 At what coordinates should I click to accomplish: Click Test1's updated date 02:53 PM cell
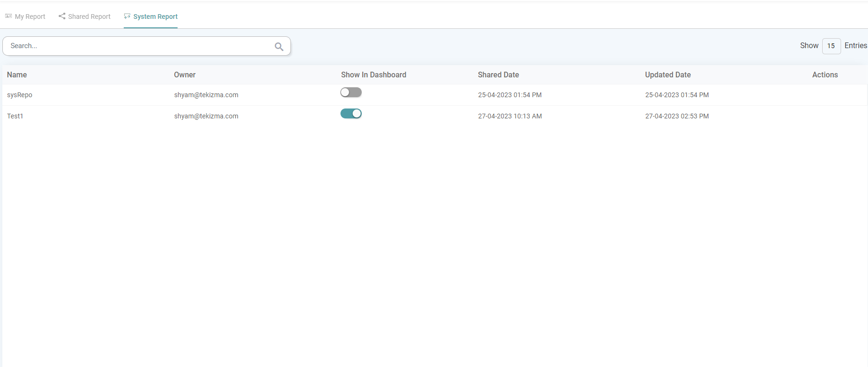click(x=677, y=116)
